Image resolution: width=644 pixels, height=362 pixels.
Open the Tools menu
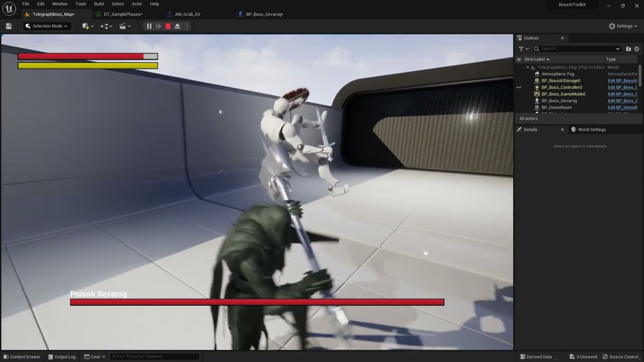80,4
